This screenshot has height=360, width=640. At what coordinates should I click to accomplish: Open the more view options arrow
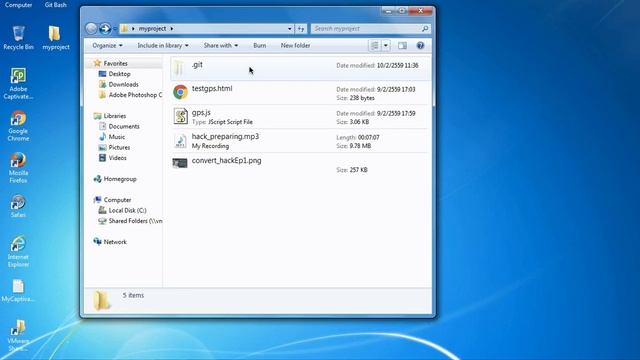click(x=386, y=46)
